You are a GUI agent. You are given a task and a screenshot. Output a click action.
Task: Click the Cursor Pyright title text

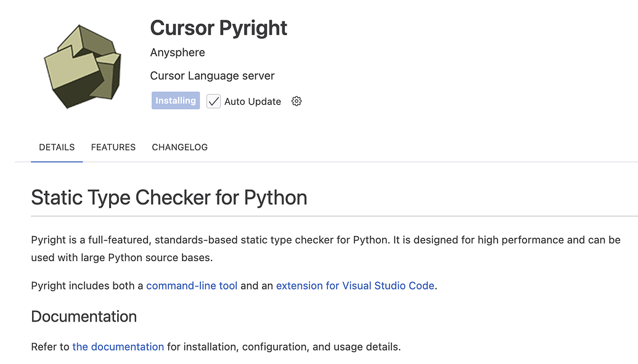pos(218,28)
